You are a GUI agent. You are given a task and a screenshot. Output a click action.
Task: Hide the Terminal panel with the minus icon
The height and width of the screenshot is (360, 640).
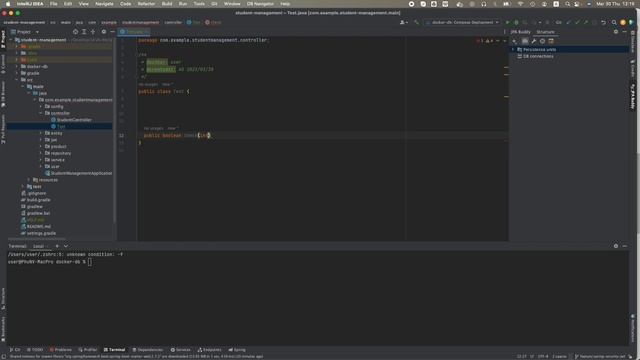pos(624,246)
